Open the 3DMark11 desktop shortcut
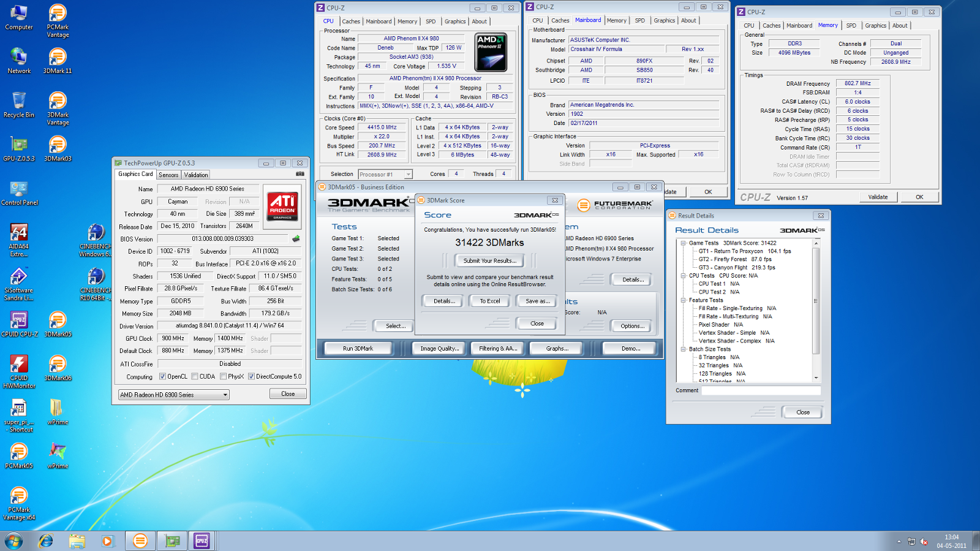Viewport: 980px width, 551px height. pos(58,61)
